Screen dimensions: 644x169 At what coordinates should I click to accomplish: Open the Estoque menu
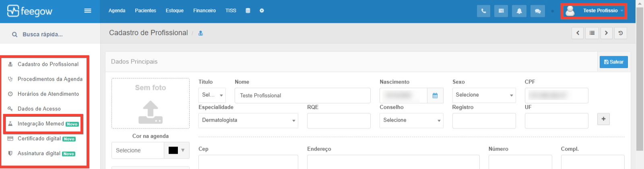tap(175, 11)
